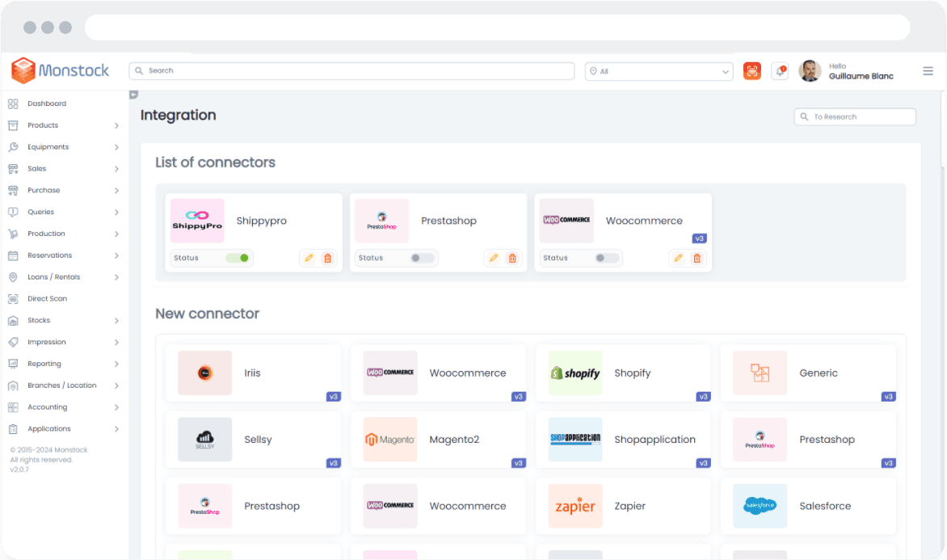The width and height of the screenshot is (947, 560).
Task: Focus the To Research search field
Action: click(855, 116)
